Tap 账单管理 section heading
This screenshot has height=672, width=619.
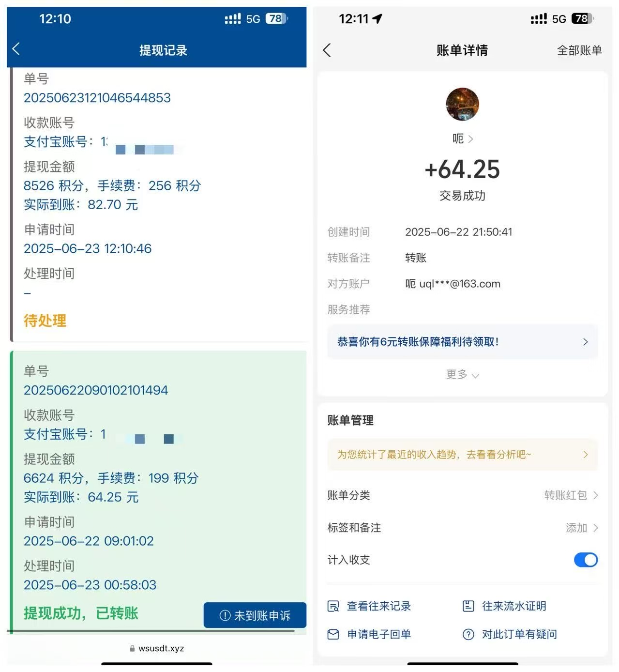(x=350, y=420)
